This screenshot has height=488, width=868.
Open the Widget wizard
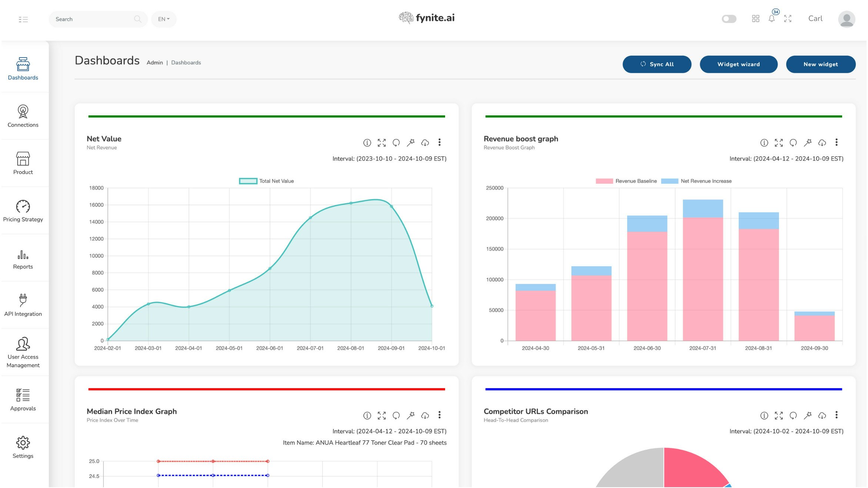coord(738,64)
